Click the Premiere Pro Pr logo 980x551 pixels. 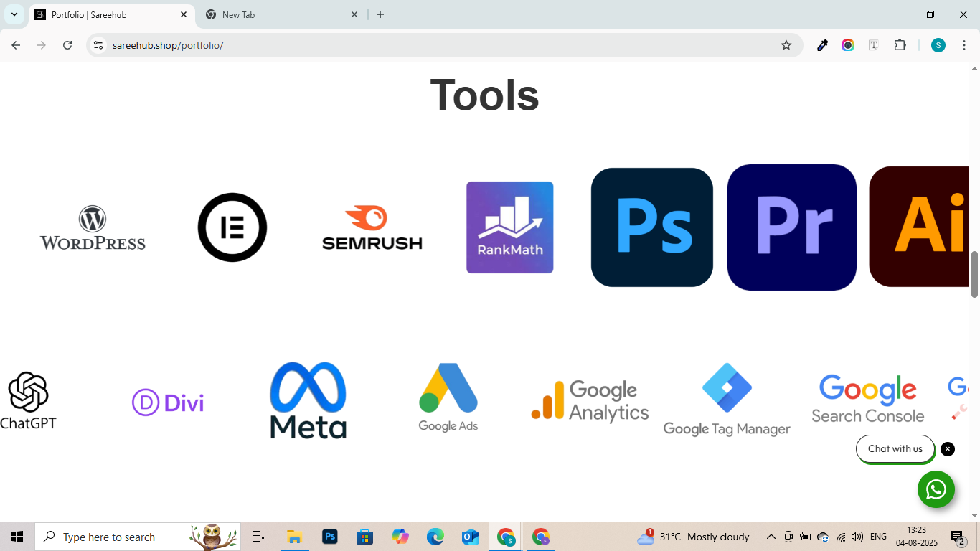point(791,227)
